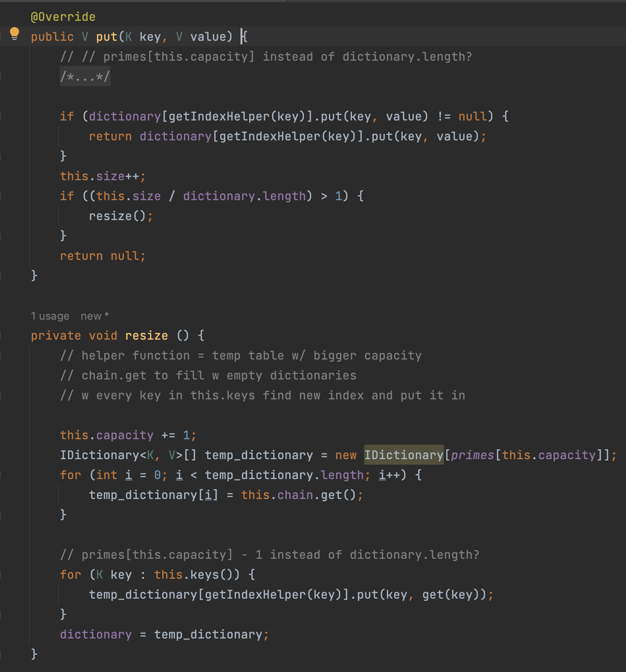626x672 pixels.
Task: Click the yellow lightbulb quick-fix icon
Action: pos(14,34)
